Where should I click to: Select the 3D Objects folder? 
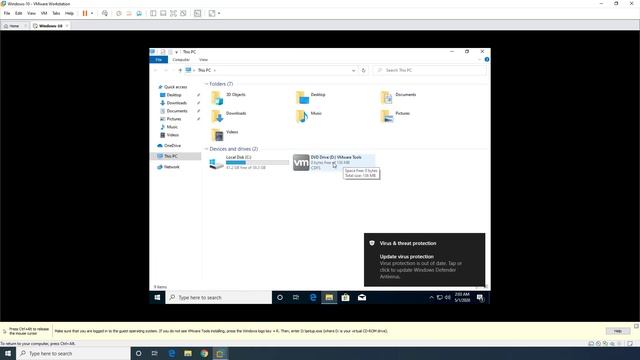(229, 98)
